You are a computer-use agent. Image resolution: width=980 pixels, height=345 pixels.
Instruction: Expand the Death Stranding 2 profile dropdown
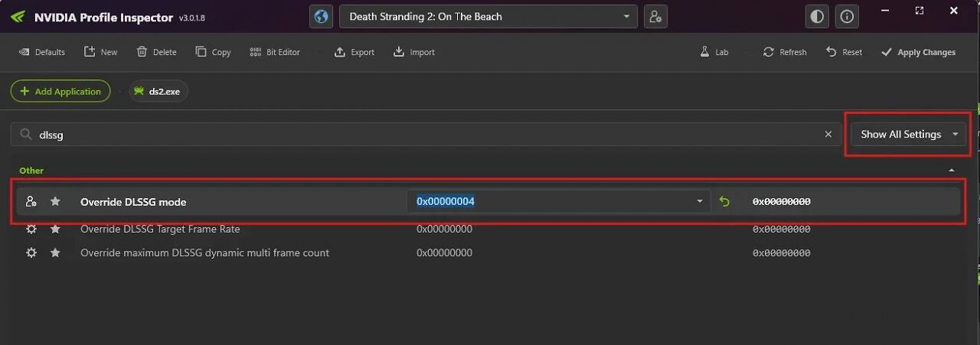pos(488,16)
